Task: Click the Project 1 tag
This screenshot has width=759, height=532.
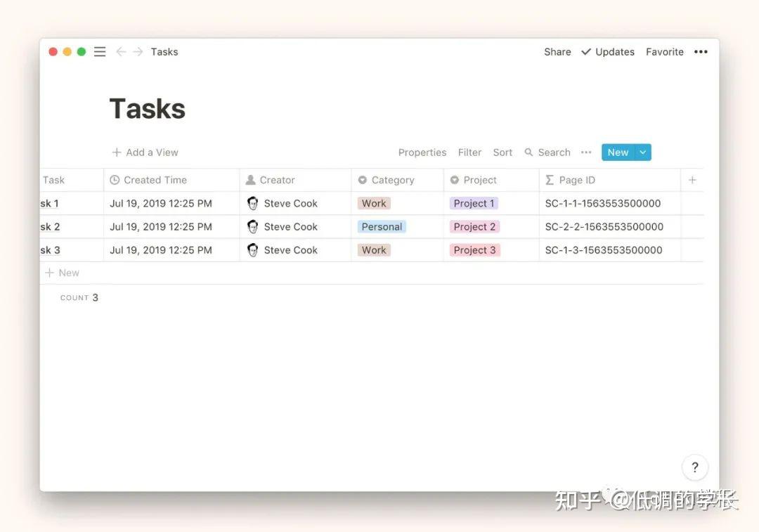Action: tap(474, 203)
